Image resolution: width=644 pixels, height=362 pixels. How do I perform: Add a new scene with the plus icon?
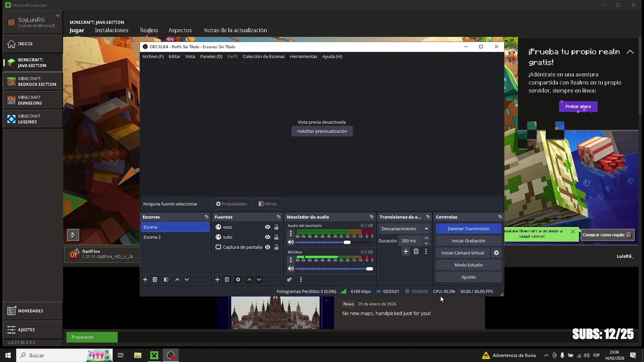click(145, 280)
